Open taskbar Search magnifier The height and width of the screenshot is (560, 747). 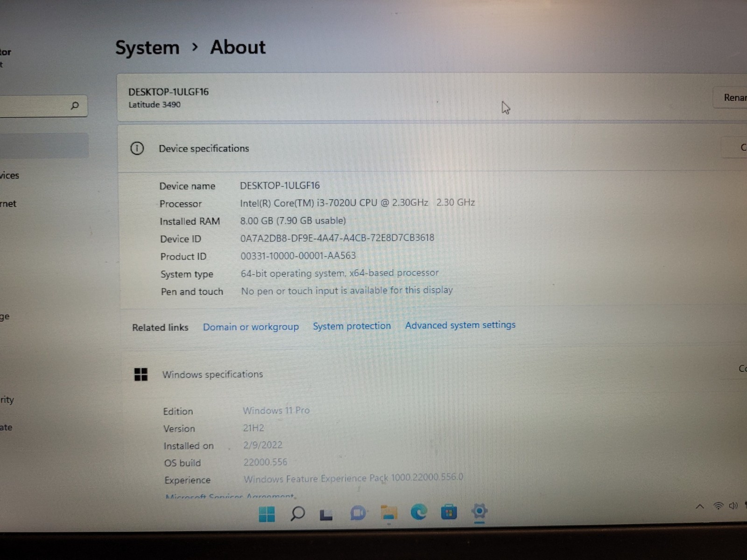point(297,514)
